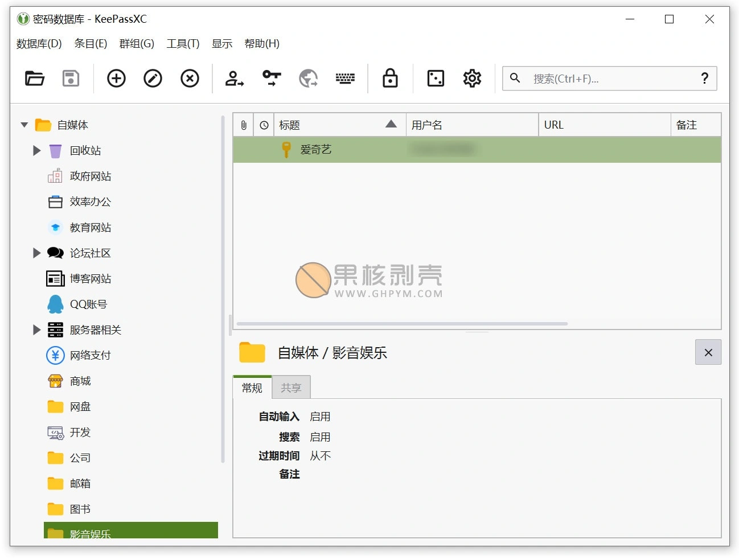Viewport: 739px width, 560px height.
Task: Select the 政府网站 group
Action: 91,176
